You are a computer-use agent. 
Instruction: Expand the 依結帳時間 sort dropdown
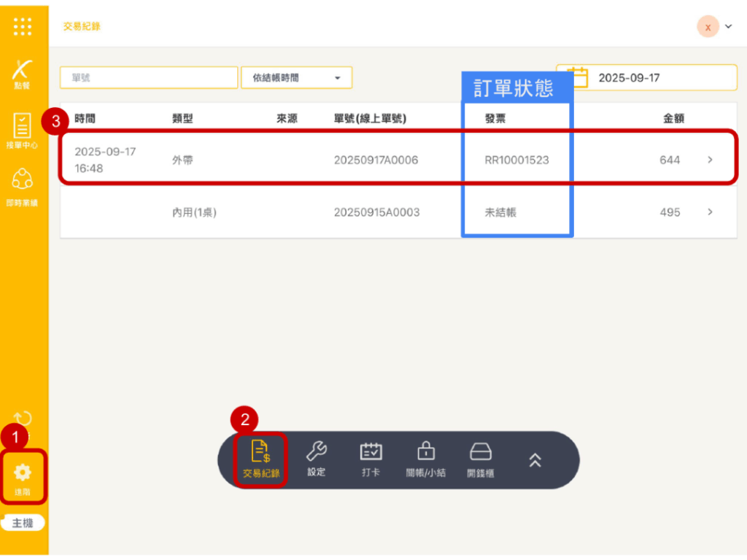coord(296,78)
